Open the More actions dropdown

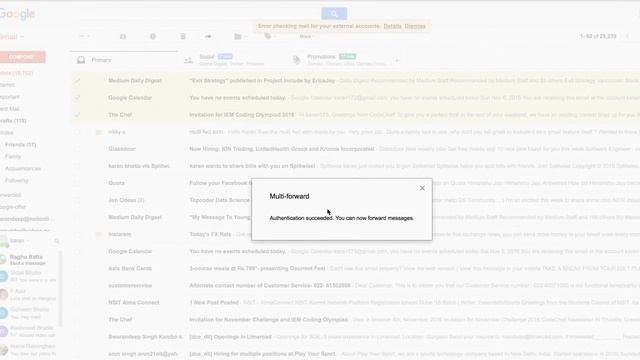307,36
